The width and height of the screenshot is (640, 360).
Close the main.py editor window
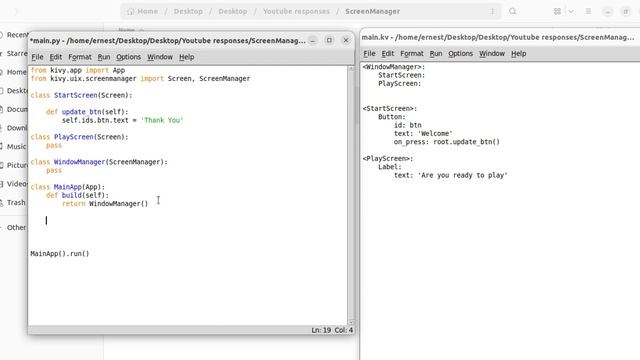[346, 40]
